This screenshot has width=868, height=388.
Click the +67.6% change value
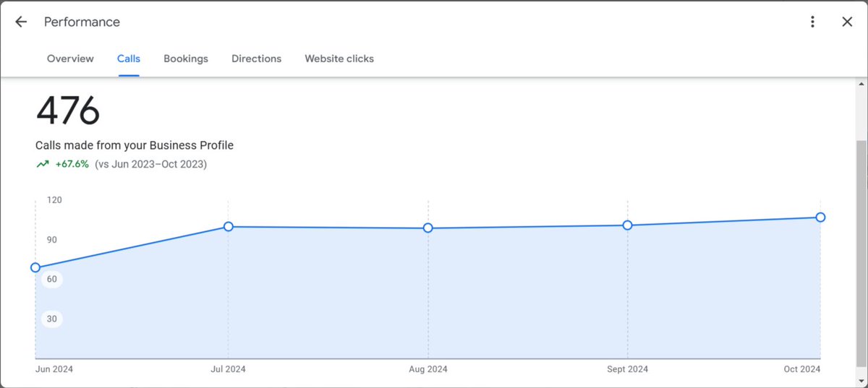pyautogui.click(x=72, y=164)
